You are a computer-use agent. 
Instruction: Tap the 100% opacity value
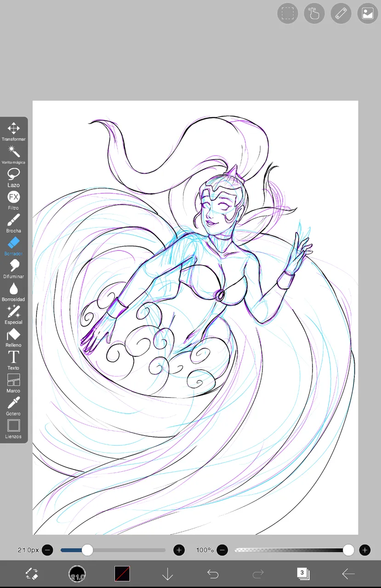click(x=205, y=550)
